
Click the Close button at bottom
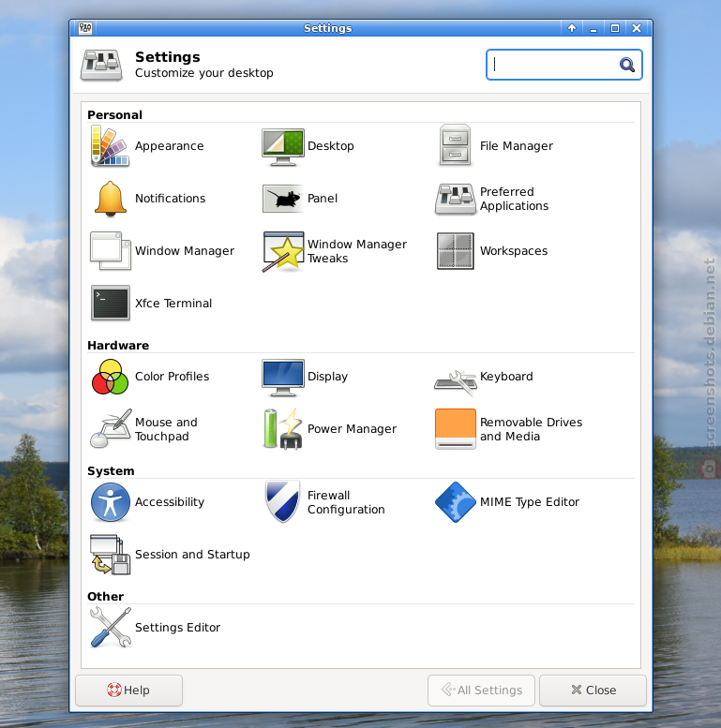tap(593, 691)
